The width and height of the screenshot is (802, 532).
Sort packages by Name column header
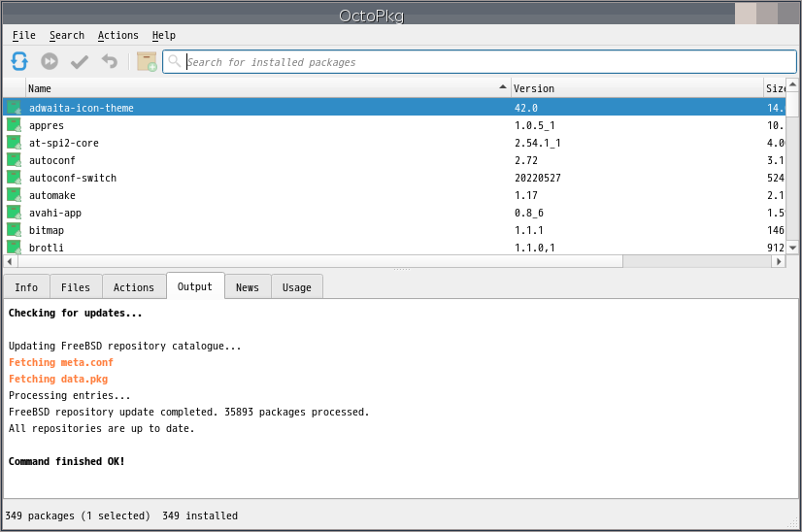pos(262,88)
